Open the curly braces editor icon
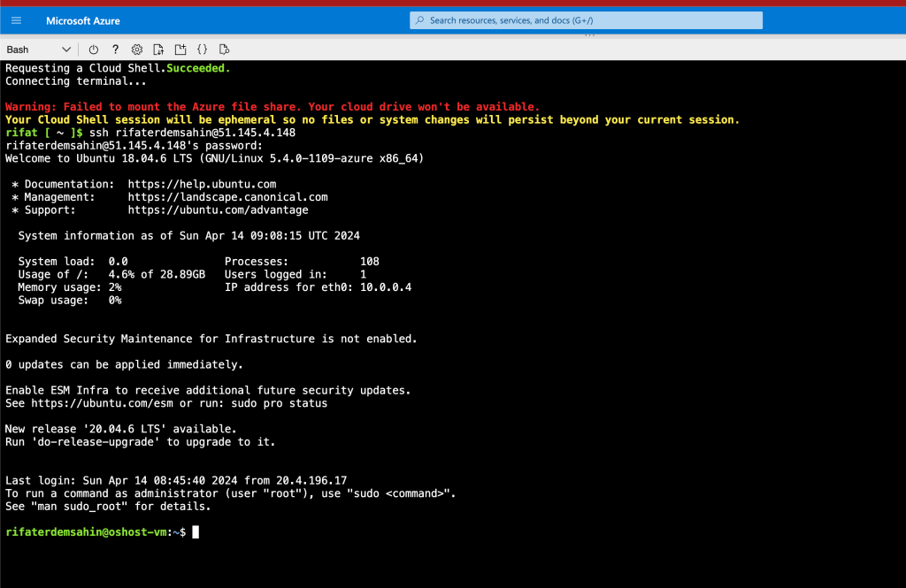 tap(203, 50)
